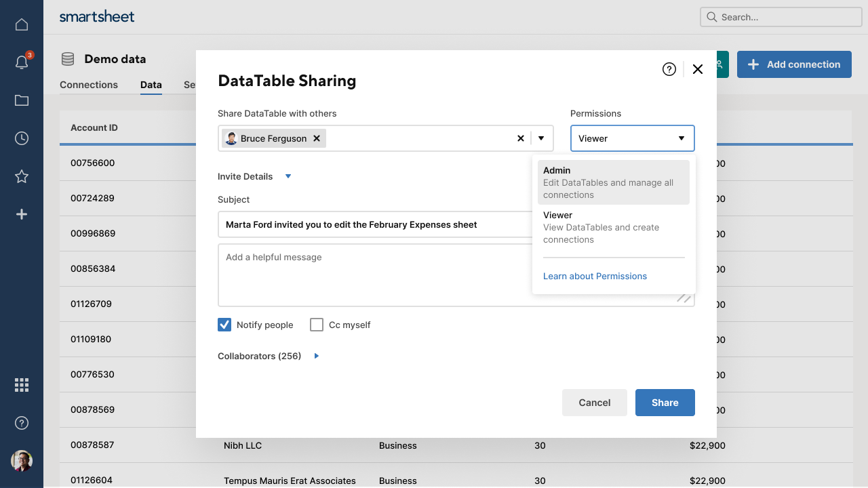This screenshot has height=488, width=868.
Task: Expand the Collaborators (256) list
Action: pyautogui.click(x=316, y=356)
